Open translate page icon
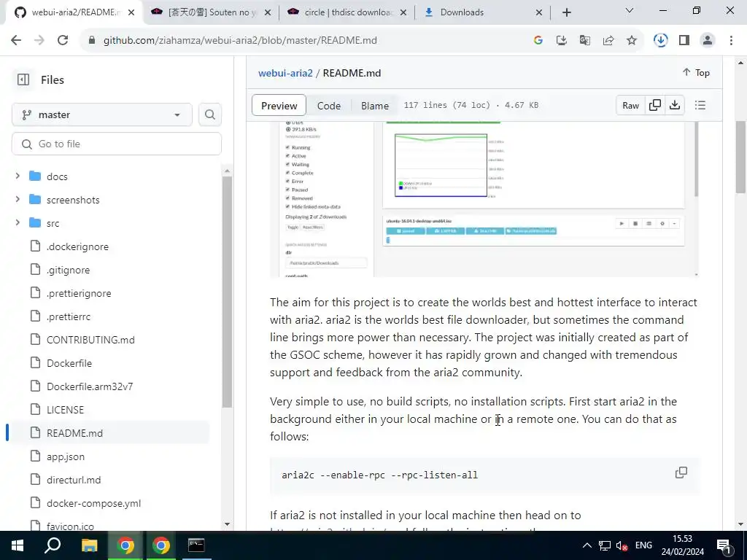This screenshot has height=560, width=747. [x=584, y=41]
